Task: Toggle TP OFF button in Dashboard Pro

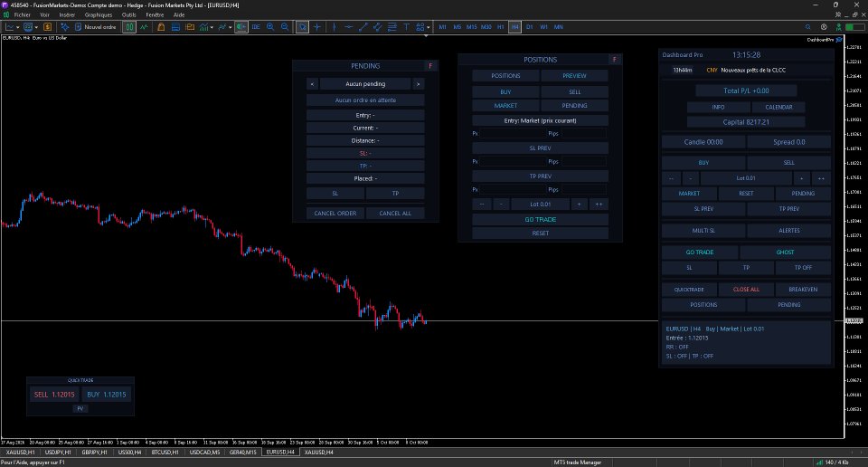Action: coord(803,268)
